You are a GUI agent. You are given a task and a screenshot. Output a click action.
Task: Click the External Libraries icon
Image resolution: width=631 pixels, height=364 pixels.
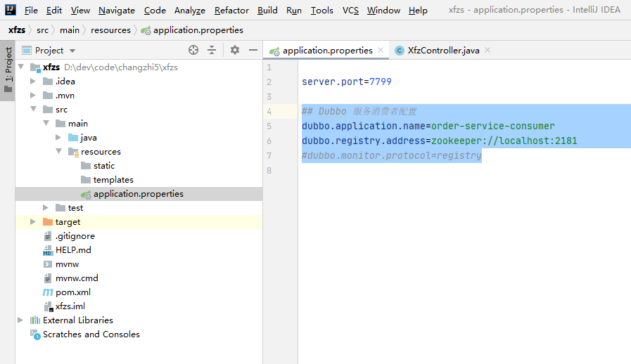[x=35, y=320]
